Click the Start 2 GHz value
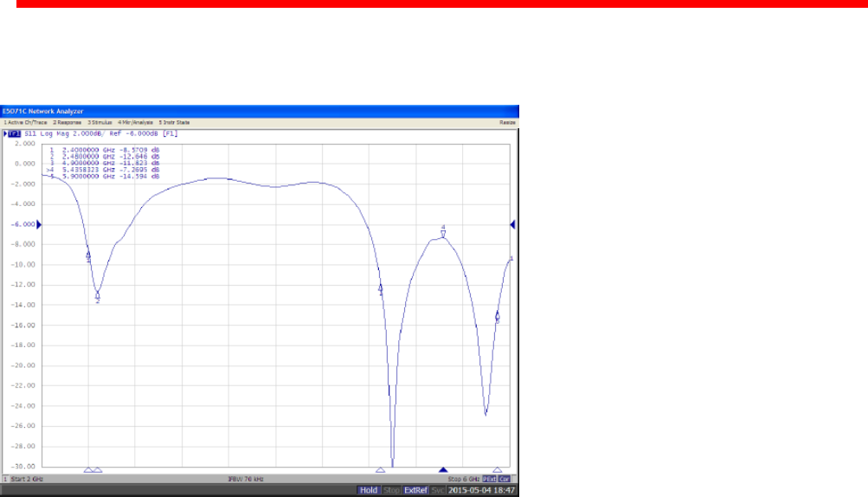Image resolution: width=868 pixels, height=497 pixels. click(27, 479)
